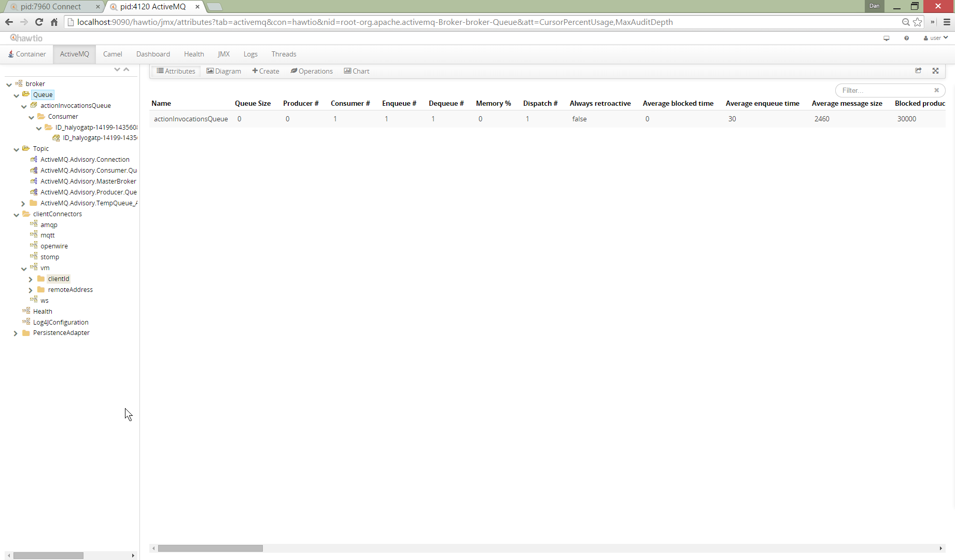The height and width of the screenshot is (560, 955).
Task: Clear the filter with the x icon
Action: click(936, 90)
